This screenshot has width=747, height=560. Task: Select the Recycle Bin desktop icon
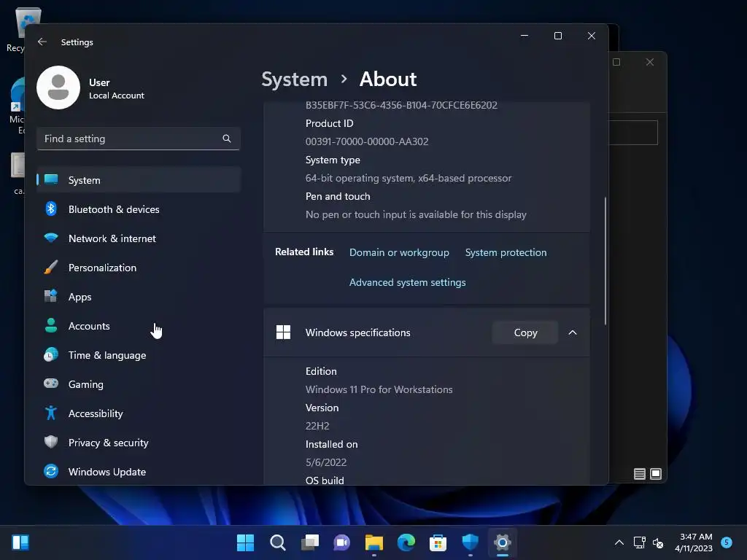(x=20, y=29)
